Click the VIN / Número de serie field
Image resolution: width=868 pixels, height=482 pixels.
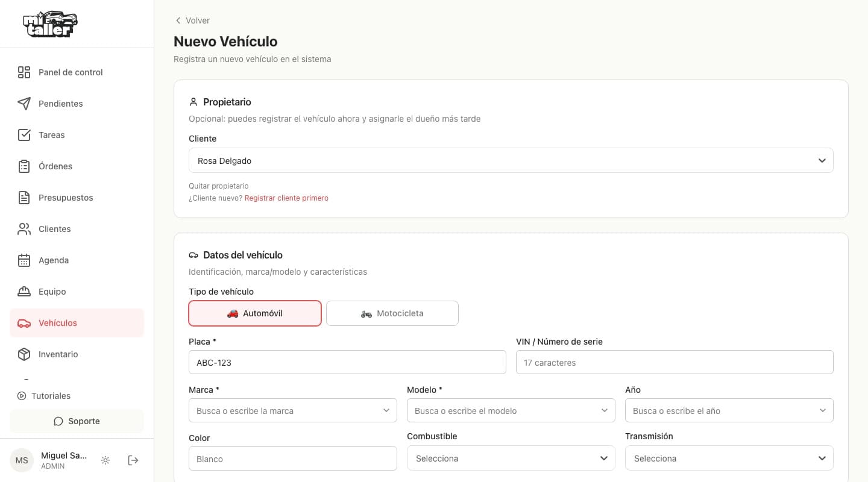675,363
